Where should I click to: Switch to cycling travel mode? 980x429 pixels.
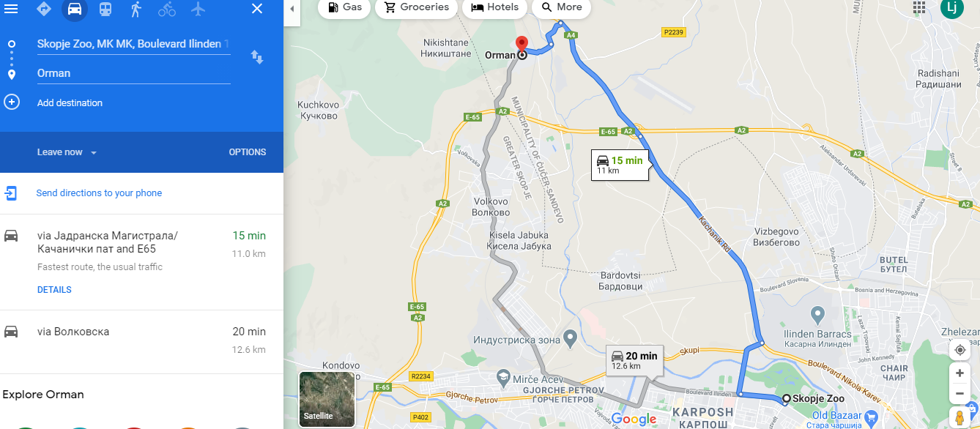point(167,9)
